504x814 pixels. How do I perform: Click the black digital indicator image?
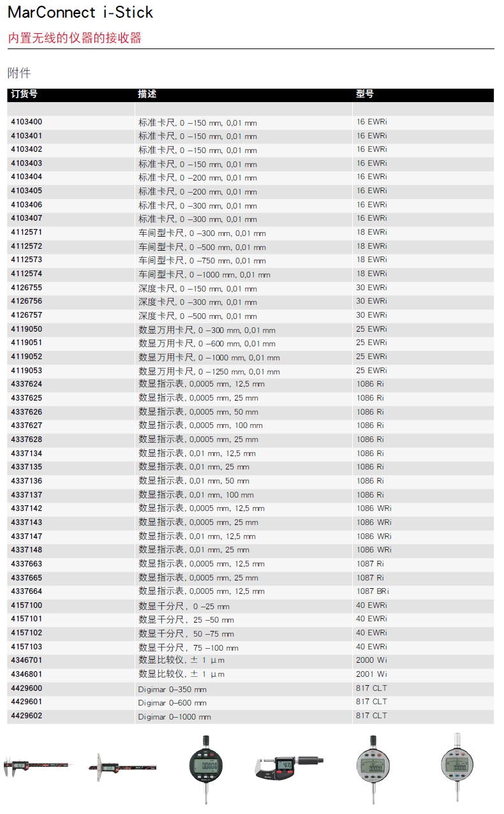click(206, 768)
